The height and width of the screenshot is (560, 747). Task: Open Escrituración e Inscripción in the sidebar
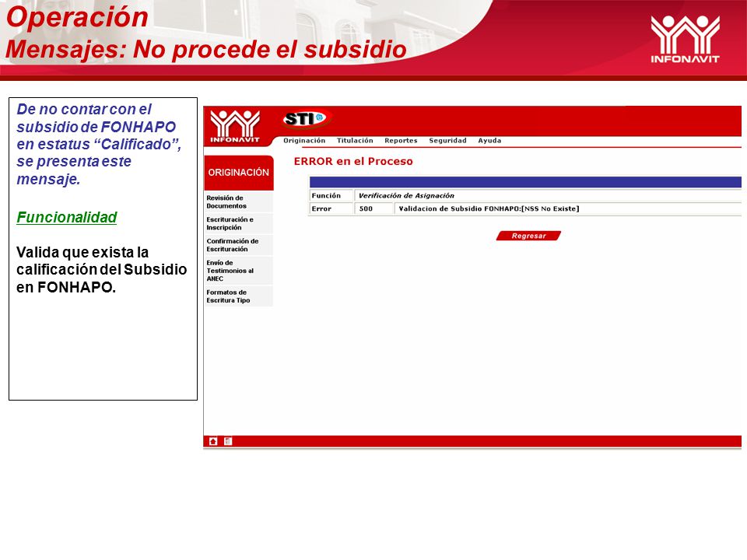pos(238,223)
